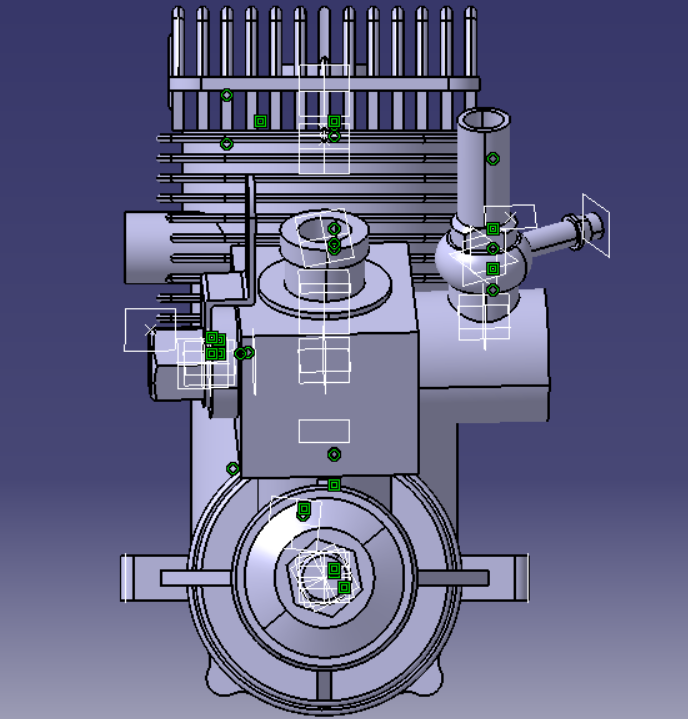
Task: Select the contact constraint at the hex nut's center
Action: [x=334, y=569]
